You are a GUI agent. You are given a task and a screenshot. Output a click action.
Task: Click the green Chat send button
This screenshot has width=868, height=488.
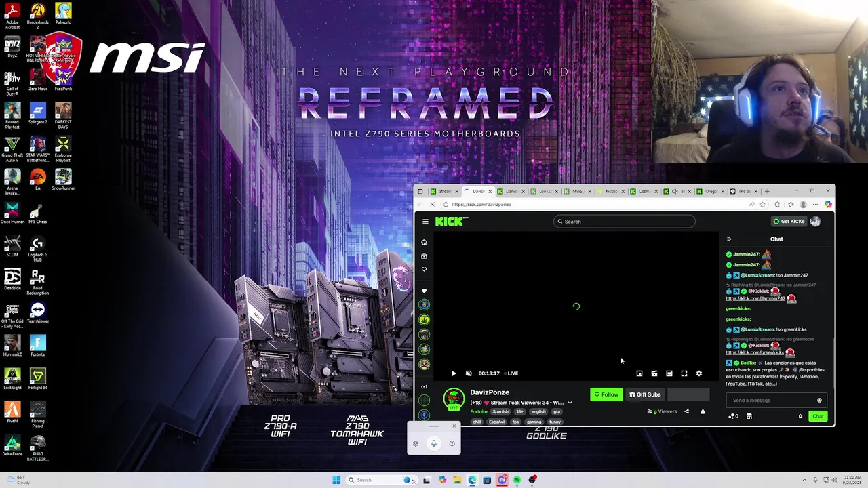pos(818,416)
